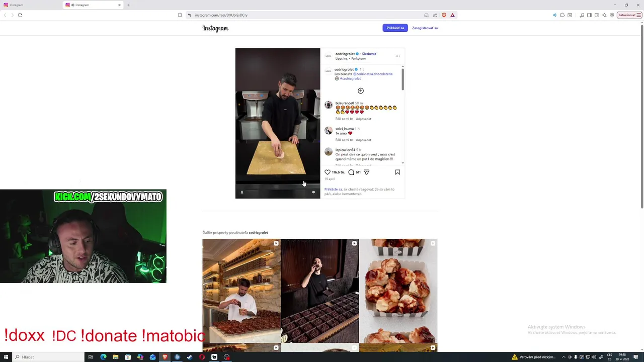644x362 pixels.
Task: Open the cedricgrolet link in Ďalšie príspevky heading
Action: click(x=258, y=233)
